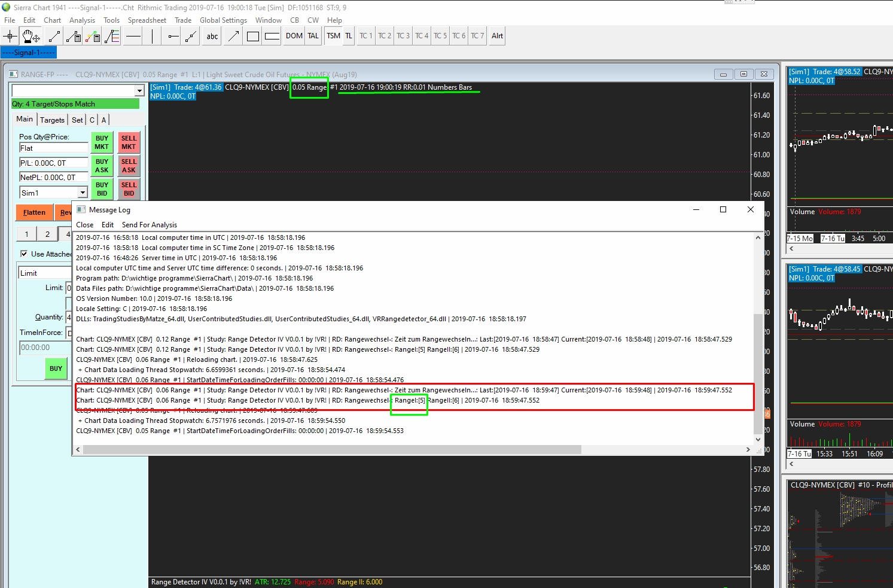Switch to the Set tab
The width and height of the screenshot is (893, 588).
coord(77,120)
